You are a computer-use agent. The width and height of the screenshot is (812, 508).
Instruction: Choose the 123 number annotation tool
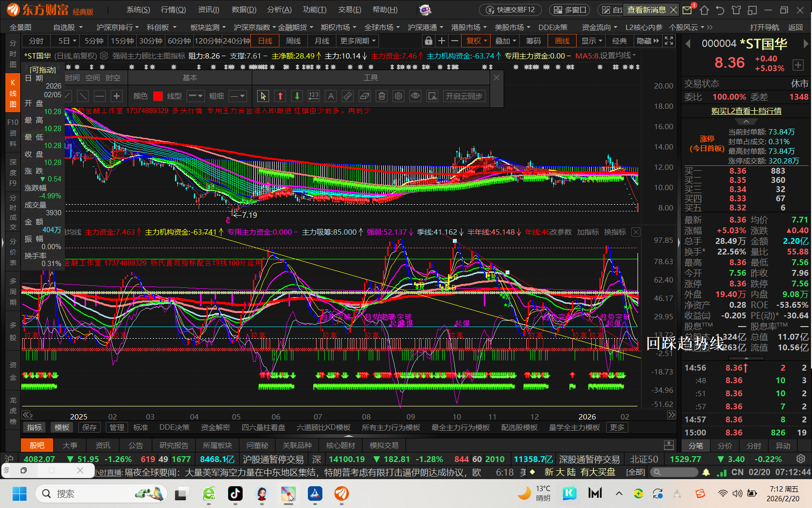tap(314, 96)
